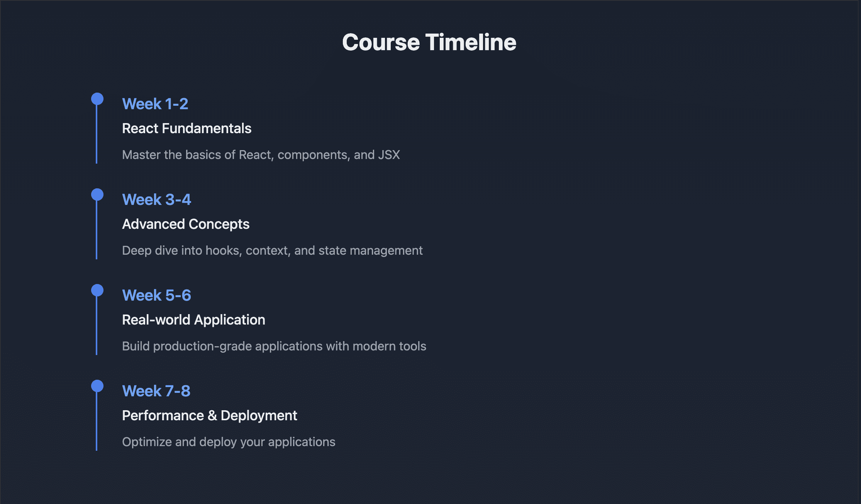Viewport: 861px width, 504px height.
Task: Click the "Optimize and deploy your applications" text
Action: point(229,442)
